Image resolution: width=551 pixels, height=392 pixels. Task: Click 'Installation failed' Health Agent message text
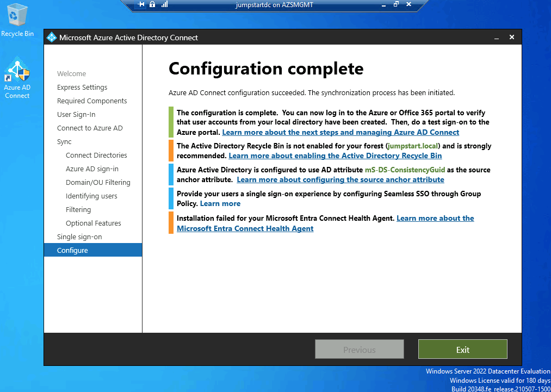[286, 219]
